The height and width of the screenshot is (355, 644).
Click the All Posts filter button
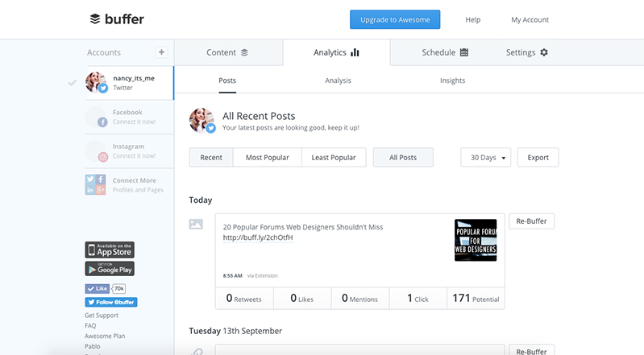tap(403, 157)
